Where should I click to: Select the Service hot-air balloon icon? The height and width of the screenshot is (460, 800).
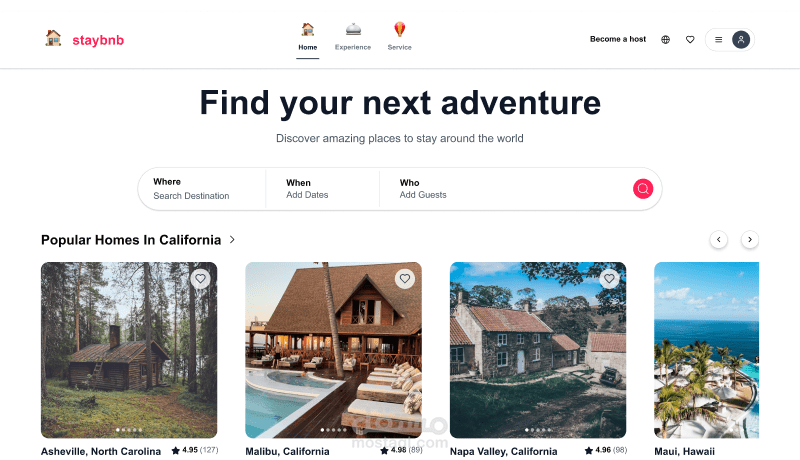[399, 30]
